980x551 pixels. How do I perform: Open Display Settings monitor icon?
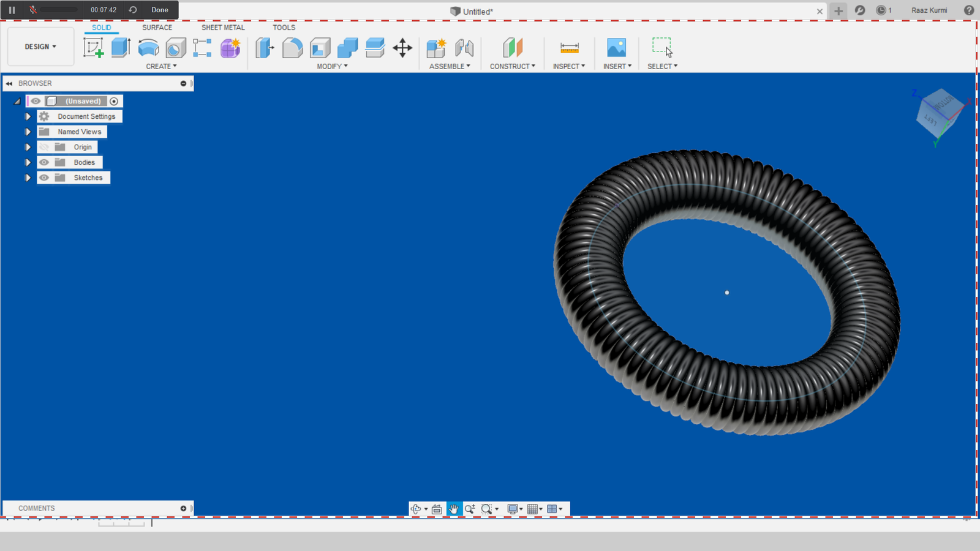point(513,509)
